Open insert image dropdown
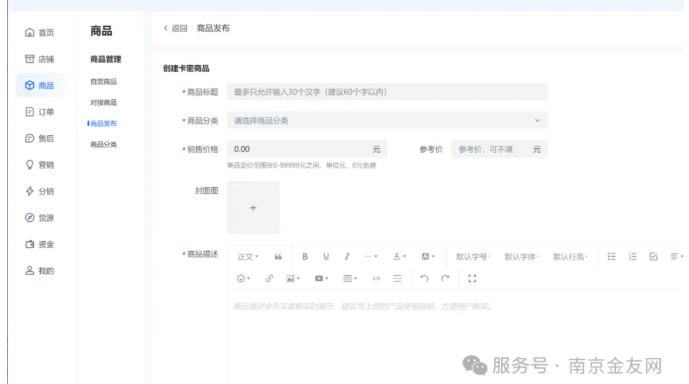This screenshot has height=384, width=689. (x=293, y=279)
